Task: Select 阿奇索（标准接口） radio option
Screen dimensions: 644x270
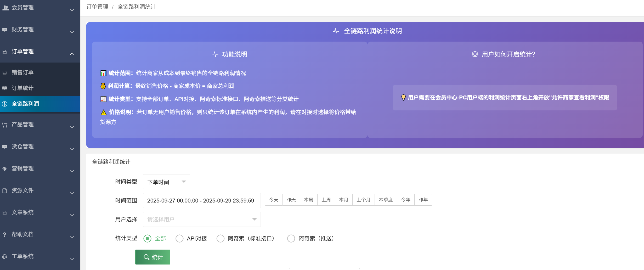Action: [221, 239]
